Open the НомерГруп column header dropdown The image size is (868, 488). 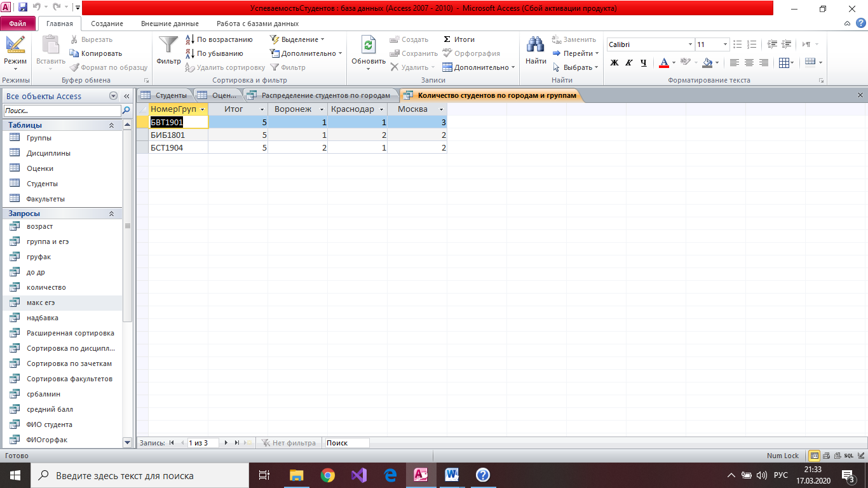pos(203,109)
